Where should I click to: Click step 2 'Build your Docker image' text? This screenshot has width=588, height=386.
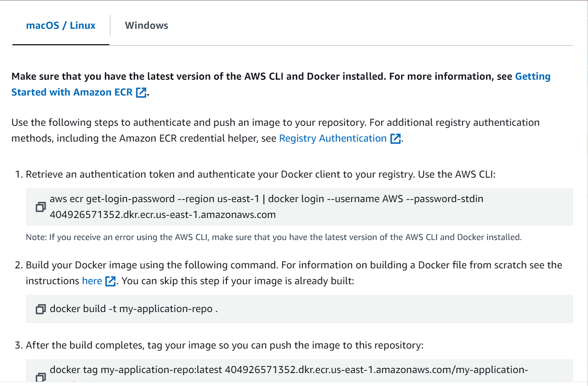[294, 273]
